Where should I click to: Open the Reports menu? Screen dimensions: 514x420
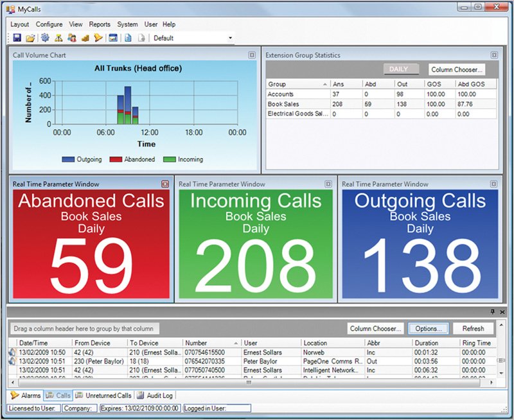100,24
